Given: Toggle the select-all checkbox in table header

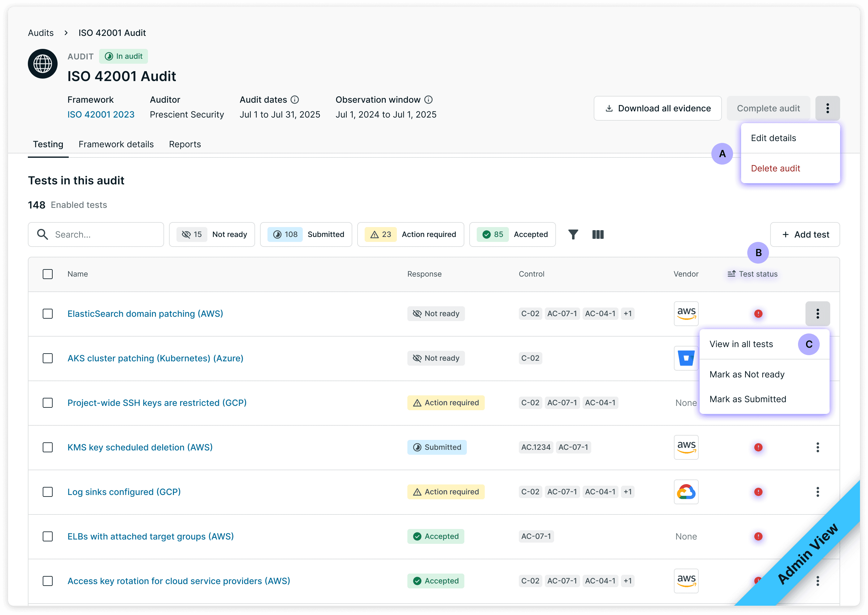Looking at the screenshot, I should point(48,274).
